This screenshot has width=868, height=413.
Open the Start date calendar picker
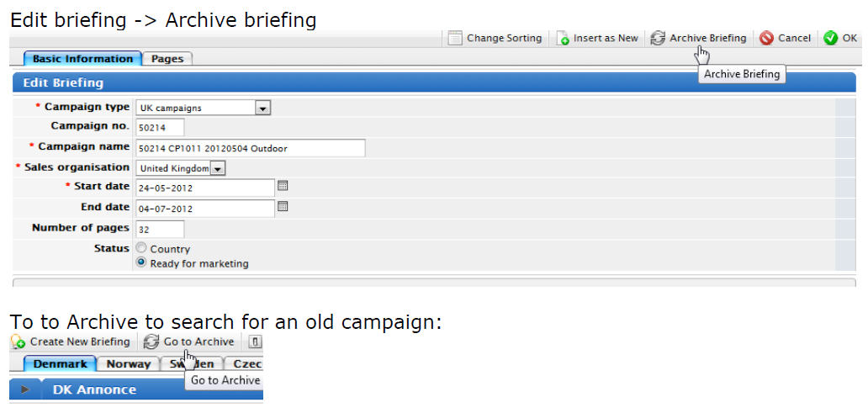[283, 186]
